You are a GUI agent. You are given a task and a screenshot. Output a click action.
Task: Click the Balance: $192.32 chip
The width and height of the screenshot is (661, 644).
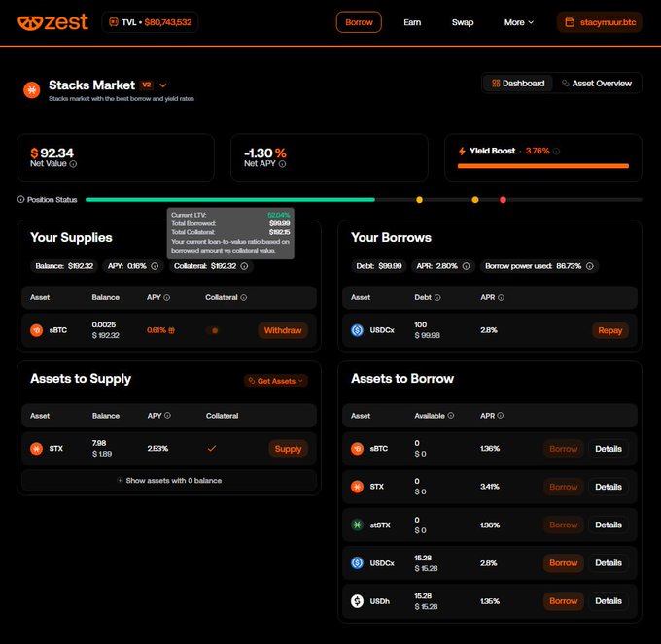[64, 266]
